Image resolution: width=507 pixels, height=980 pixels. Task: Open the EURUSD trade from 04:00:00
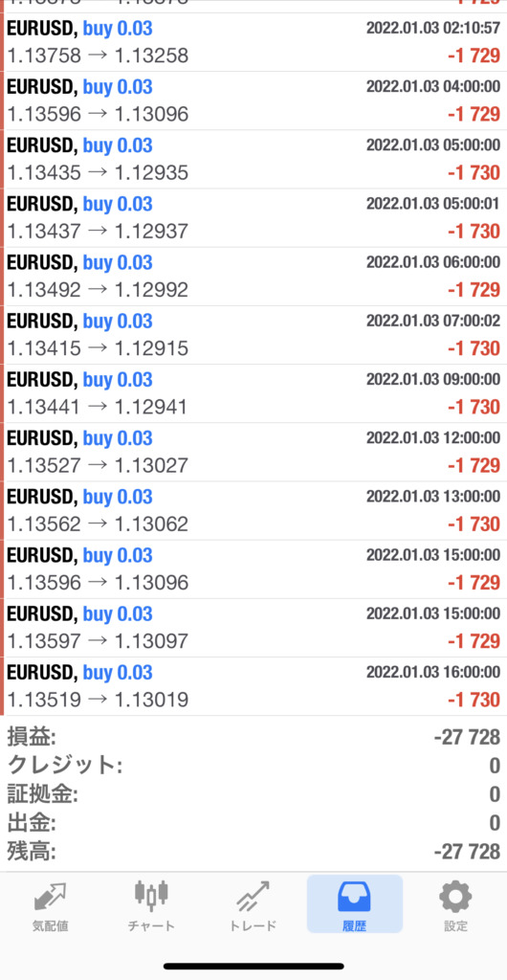click(x=253, y=100)
